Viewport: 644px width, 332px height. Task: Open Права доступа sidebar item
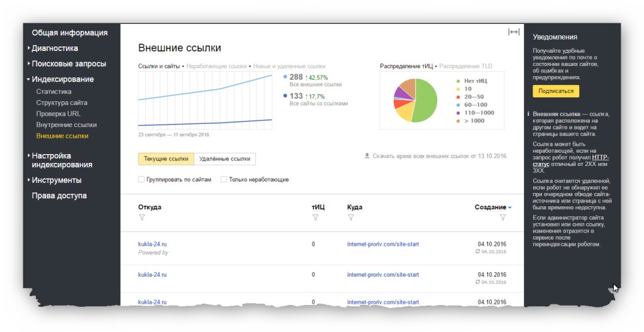coord(59,196)
